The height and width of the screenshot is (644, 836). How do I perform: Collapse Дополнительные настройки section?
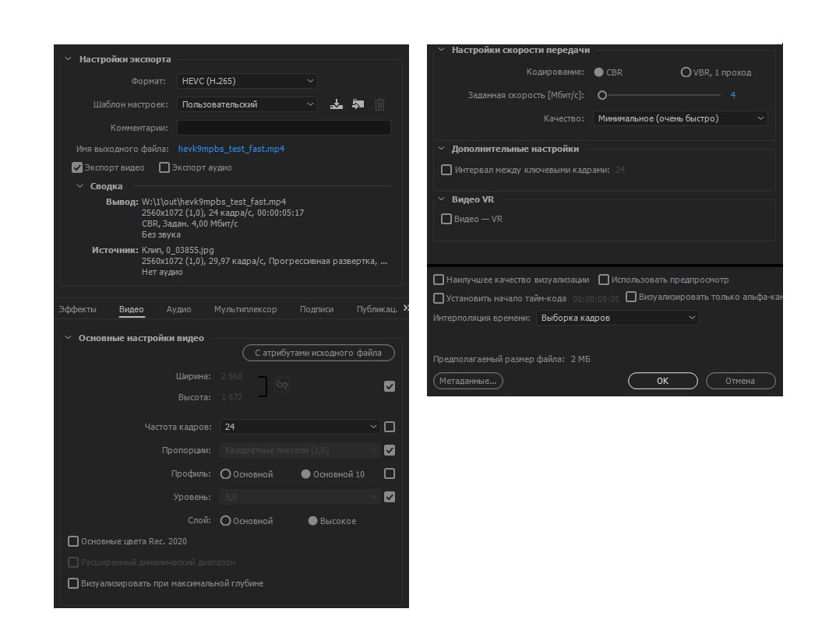coord(442,149)
